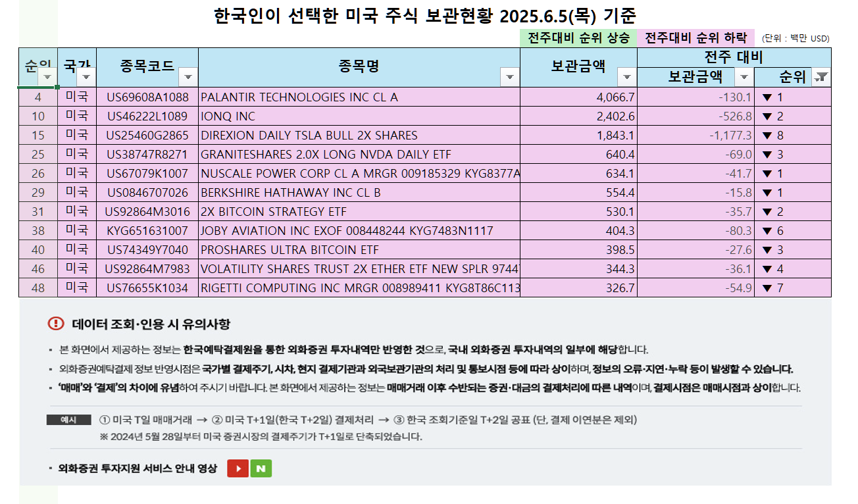Click the 예시 label badge

point(68,420)
